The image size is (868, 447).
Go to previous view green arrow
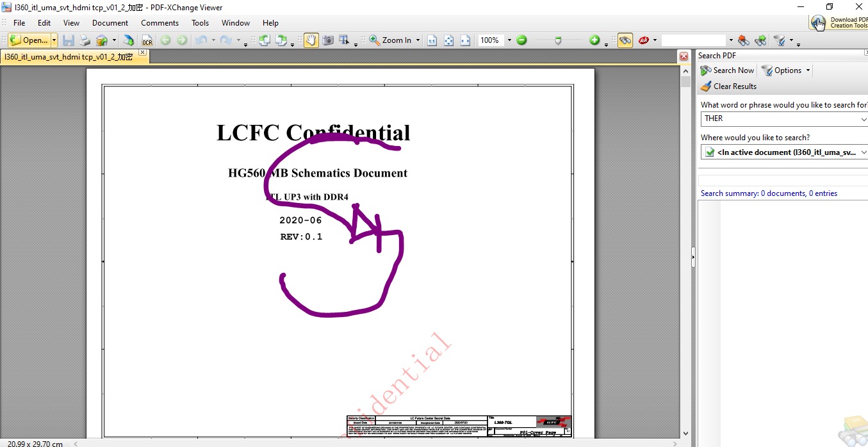tap(165, 40)
